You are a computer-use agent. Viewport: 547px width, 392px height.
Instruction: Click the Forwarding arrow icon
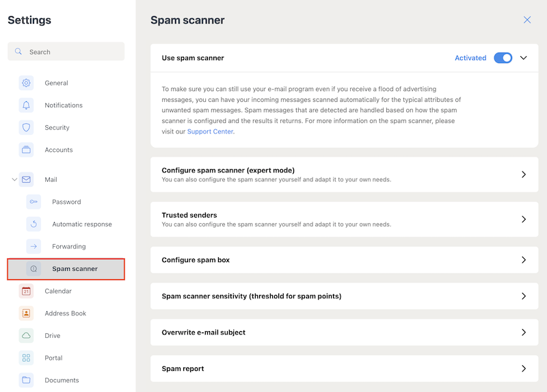[34, 246]
